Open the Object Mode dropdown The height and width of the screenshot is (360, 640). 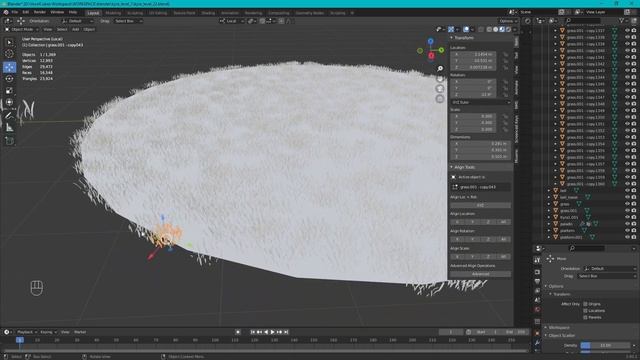[22, 29]
